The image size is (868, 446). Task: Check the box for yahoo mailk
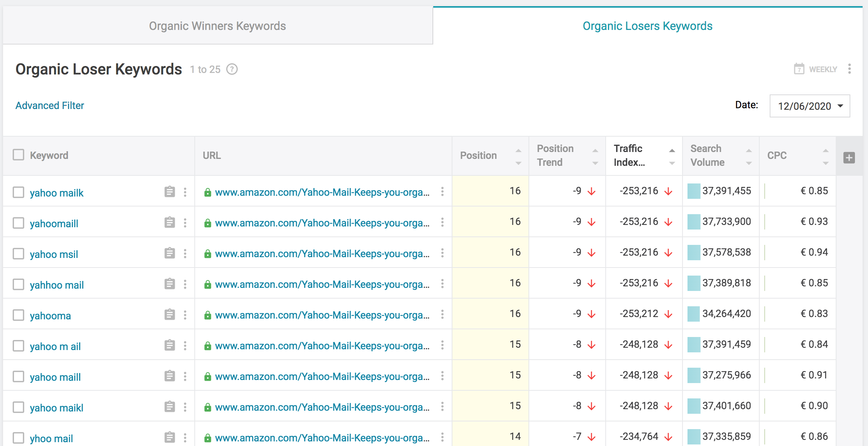pyautogui.click(x=18, y=192)
